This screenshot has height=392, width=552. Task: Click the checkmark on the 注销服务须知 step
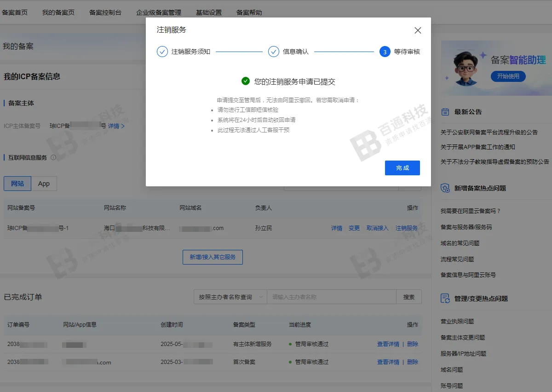click(162, 52)
